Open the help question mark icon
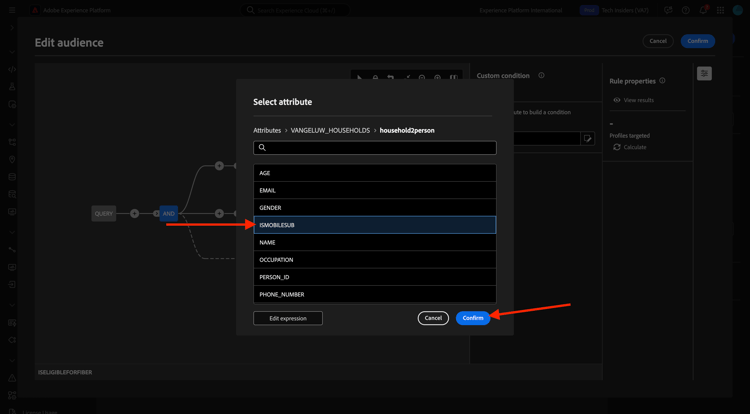Image resolution: width=750 pixels, height=414 pixels. tap(685, 10)
